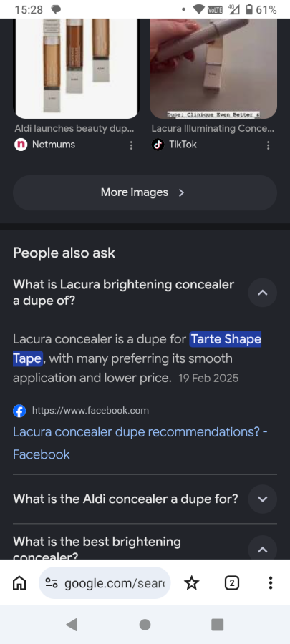Open options menu for TikTok image result
290x644 pixels.
pos(268,145)
